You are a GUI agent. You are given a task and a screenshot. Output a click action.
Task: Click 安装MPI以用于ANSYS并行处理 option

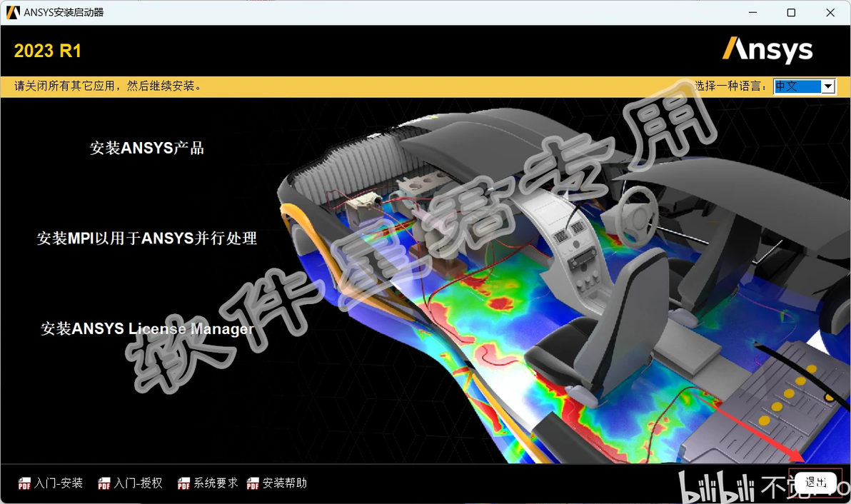[x=146, y=238]
